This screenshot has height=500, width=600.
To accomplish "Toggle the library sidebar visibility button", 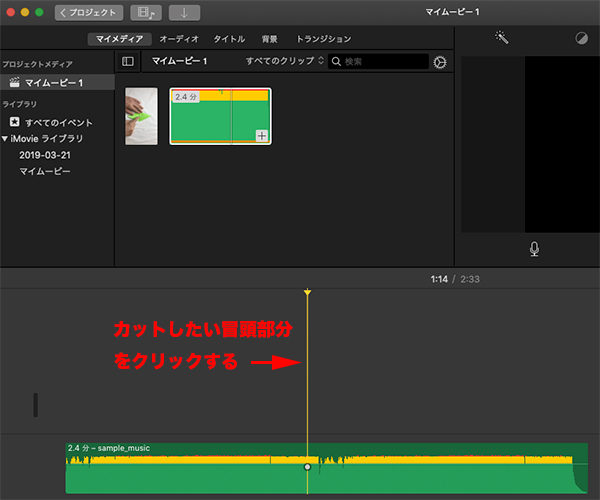I will tap(128, 62).
